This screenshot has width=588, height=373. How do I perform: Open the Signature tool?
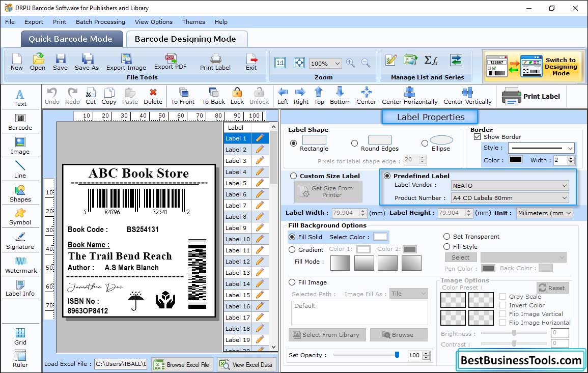click(x=20, y=241)
